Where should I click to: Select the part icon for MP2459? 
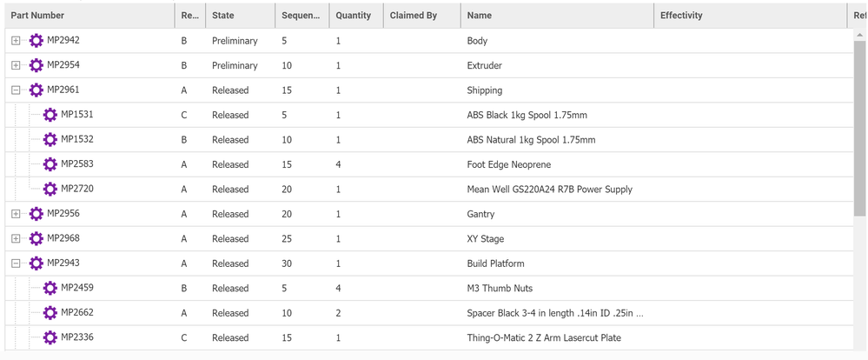click(x=50, y=288)
